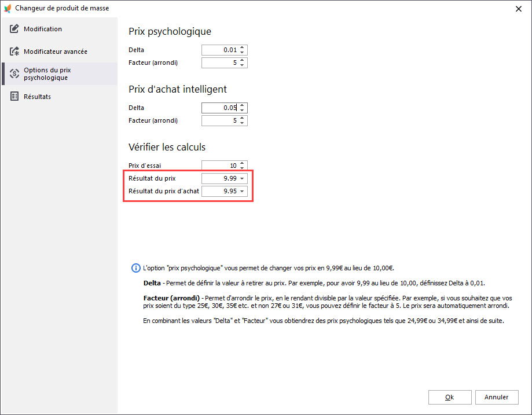Click the Résultat du prix d'achat label
This screenshot has height=415, width=532.
coord(163,192)
